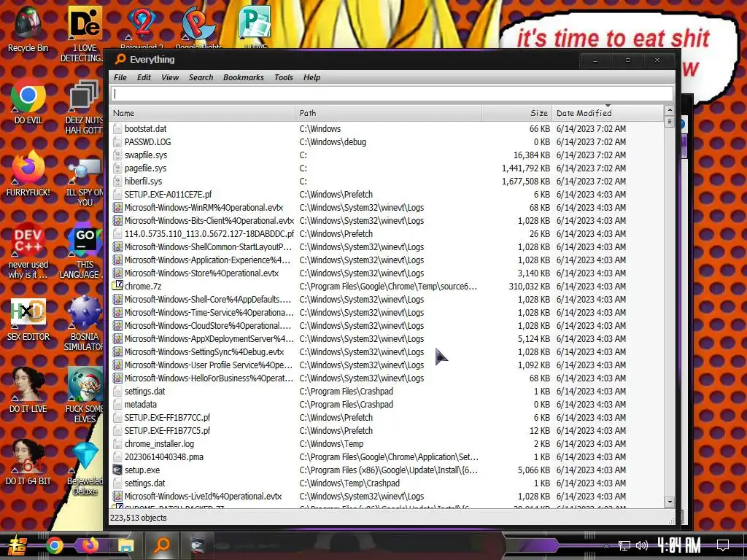The height and width of the screenshot is (560, 747).
Task: Select chrome_installer.log file
Action: pyautogui.click(x=387, y=443)
